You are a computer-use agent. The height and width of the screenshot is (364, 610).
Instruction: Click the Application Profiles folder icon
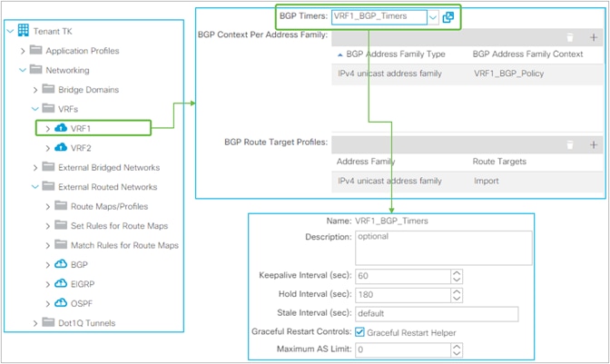(x=35, y=50)
